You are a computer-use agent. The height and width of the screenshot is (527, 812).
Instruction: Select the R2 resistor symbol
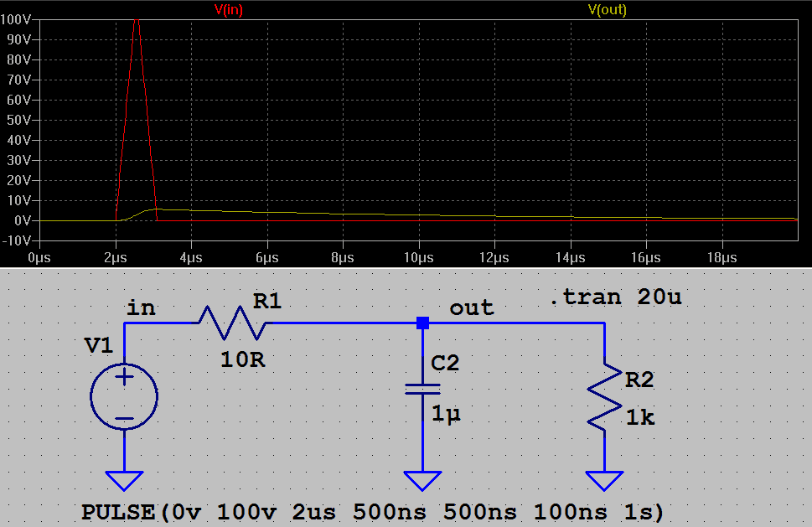604,396
